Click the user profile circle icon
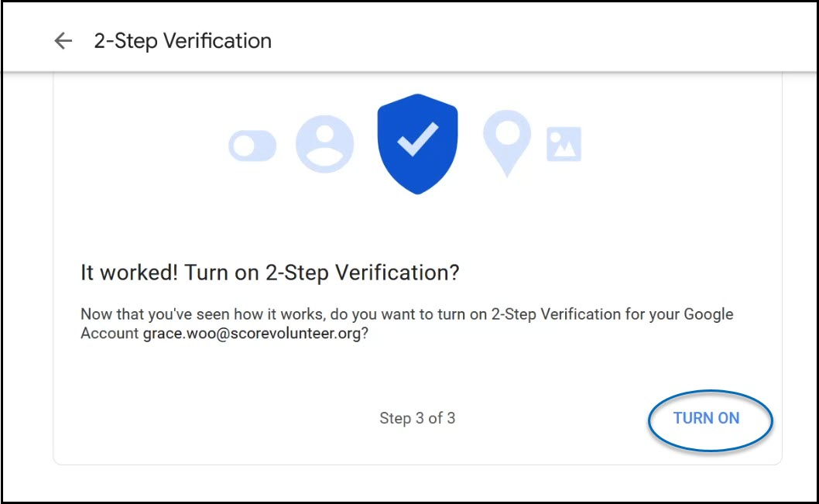819x504 pixels. tap(324, 144)
